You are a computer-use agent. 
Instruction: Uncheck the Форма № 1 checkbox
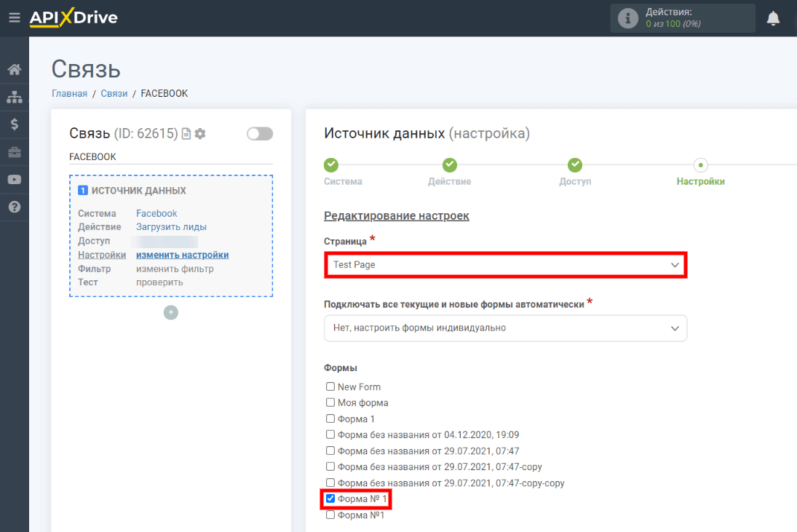tap(330, 499)
